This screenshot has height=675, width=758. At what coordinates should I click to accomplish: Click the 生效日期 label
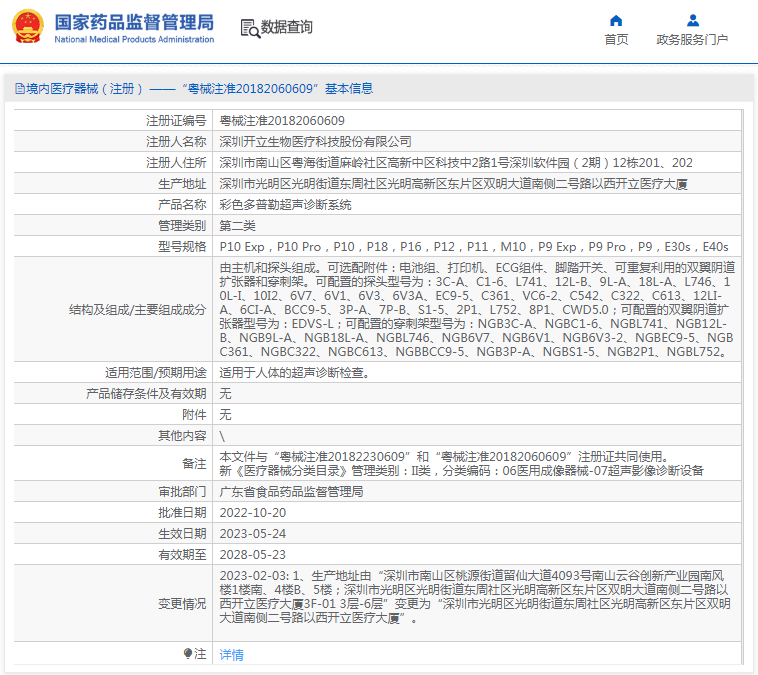click(x=182, y=534)
